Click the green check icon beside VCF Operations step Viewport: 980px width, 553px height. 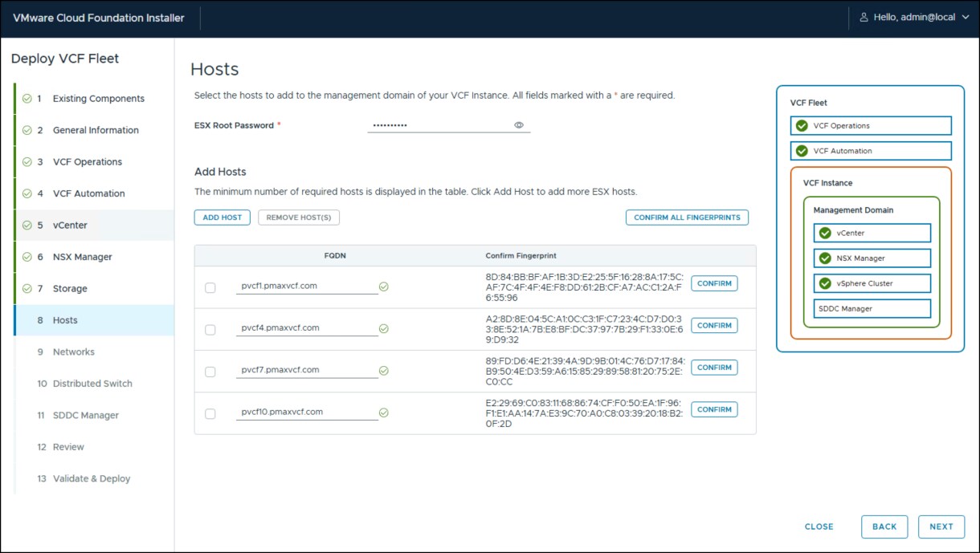tap(27, 162)
